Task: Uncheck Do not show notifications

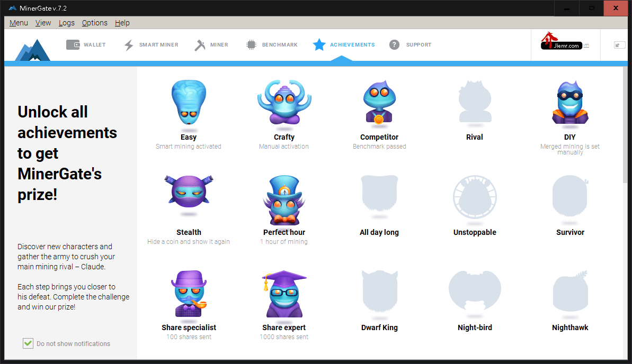Action: [x=28, y=343]
